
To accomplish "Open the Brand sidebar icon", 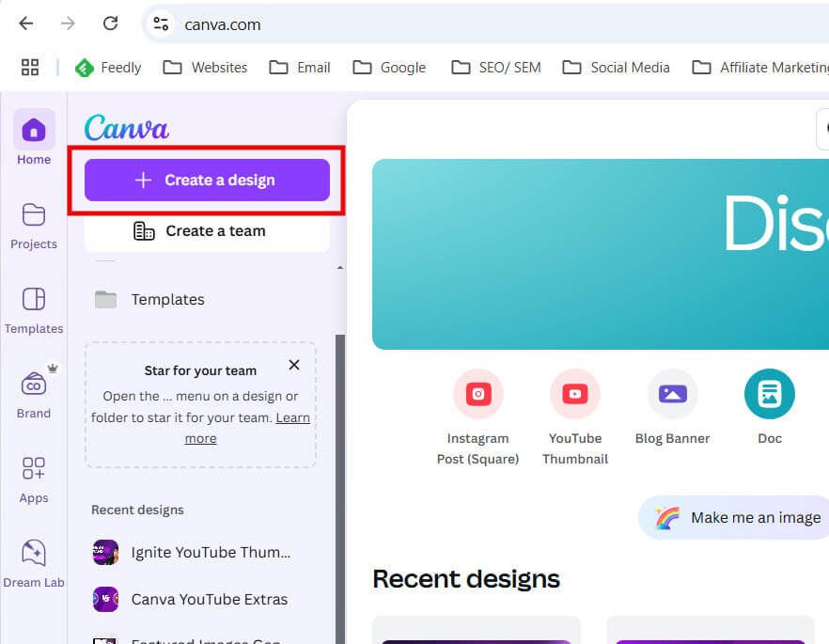I will (34, 385).
